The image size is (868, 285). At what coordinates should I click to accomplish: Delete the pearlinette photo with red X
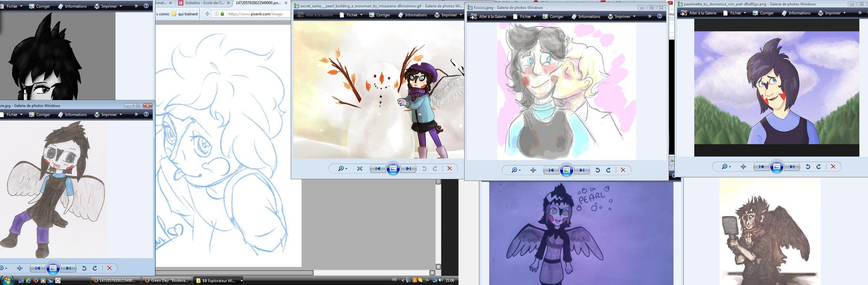point(833,166)
